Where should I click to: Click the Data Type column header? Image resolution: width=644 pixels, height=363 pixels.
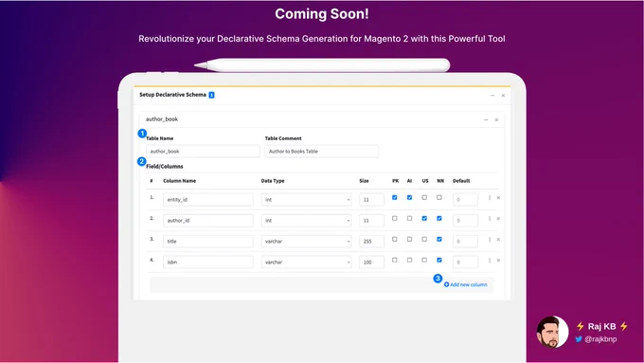click(x=273, y=181)
